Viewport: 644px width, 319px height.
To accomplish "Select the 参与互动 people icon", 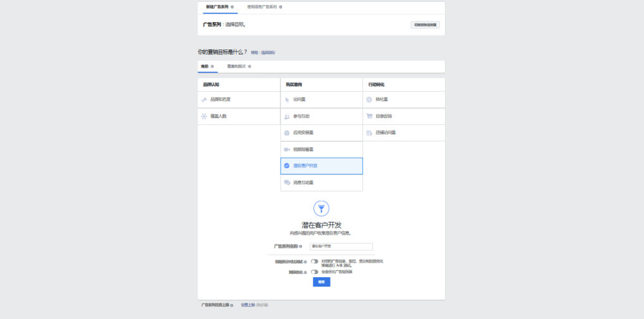I will click(287, 116).
